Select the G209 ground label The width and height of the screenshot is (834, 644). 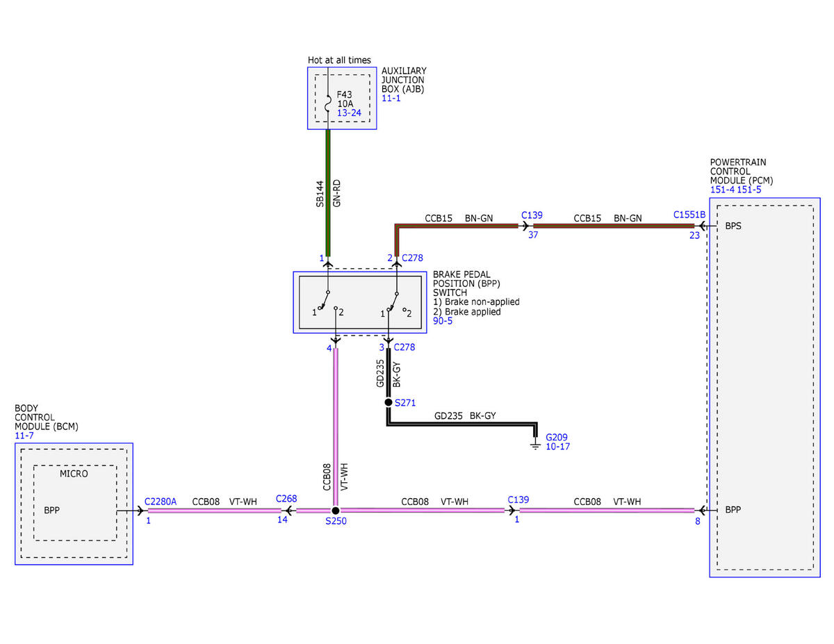557,437
